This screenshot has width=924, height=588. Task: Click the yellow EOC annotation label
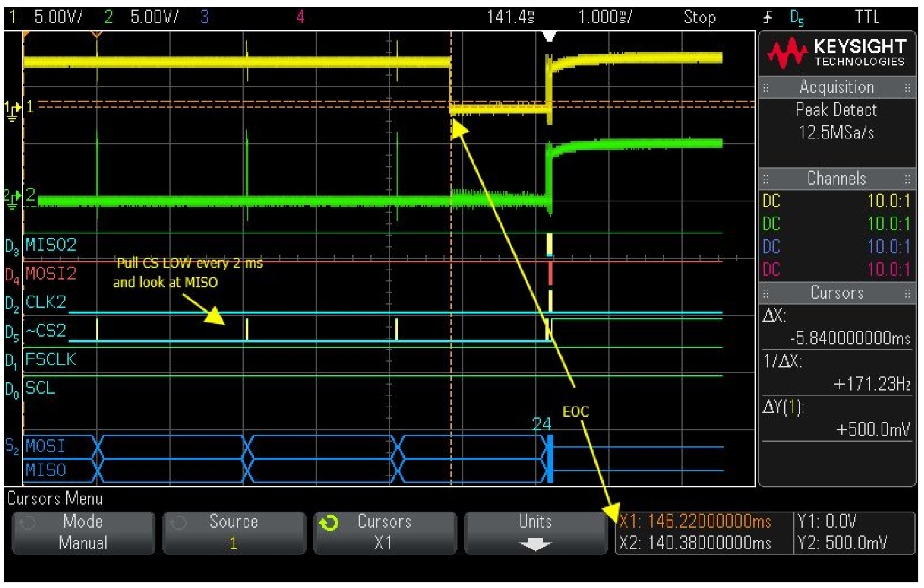(x=576, y=412)
